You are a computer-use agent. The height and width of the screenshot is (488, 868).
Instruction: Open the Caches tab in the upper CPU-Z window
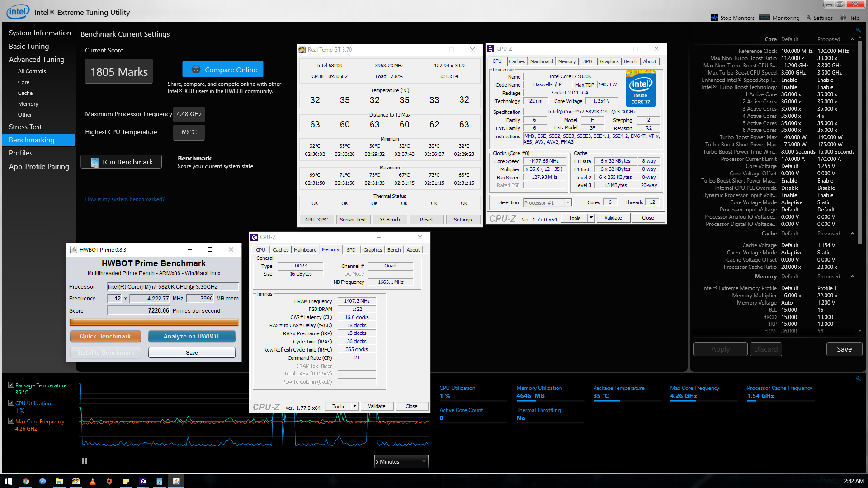[x=517, y=61]
